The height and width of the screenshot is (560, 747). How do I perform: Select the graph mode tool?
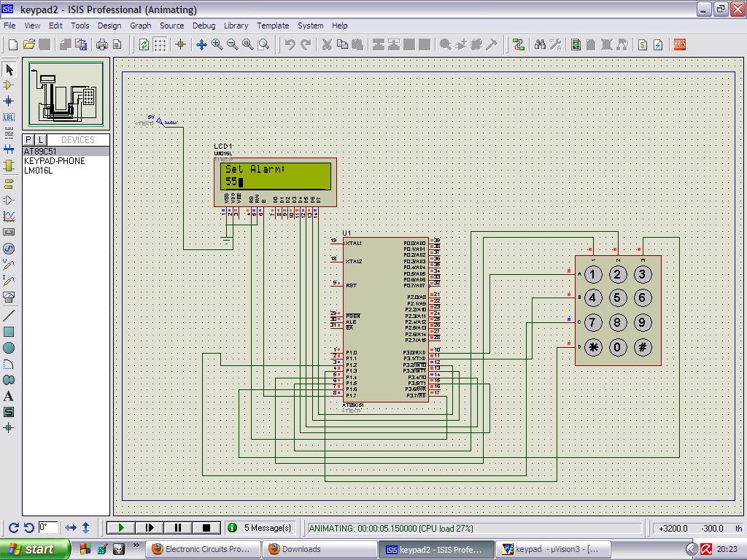tap(9, 217)
